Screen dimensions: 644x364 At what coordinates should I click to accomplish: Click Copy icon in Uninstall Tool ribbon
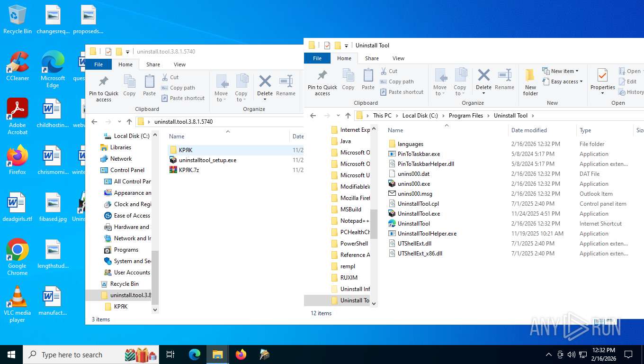click(x=348, y=79)
